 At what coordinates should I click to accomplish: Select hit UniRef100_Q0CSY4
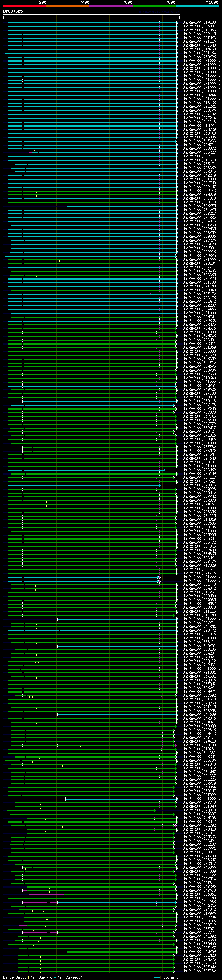coord(199,932)
